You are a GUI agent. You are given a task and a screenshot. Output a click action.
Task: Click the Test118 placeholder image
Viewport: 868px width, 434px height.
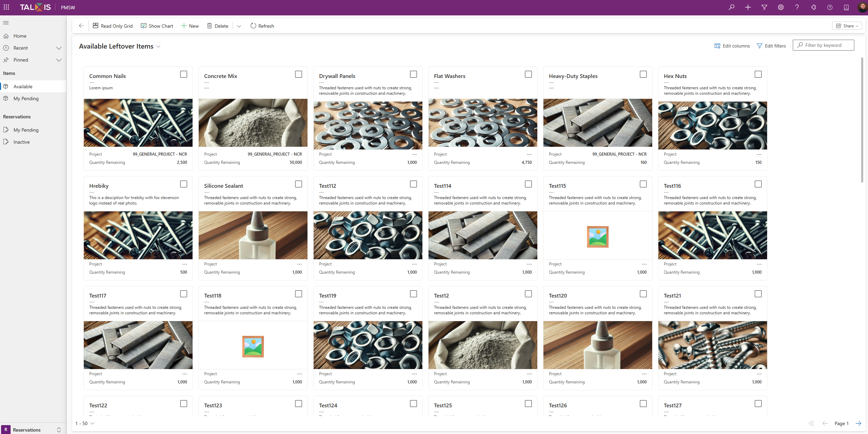[253, 346]
